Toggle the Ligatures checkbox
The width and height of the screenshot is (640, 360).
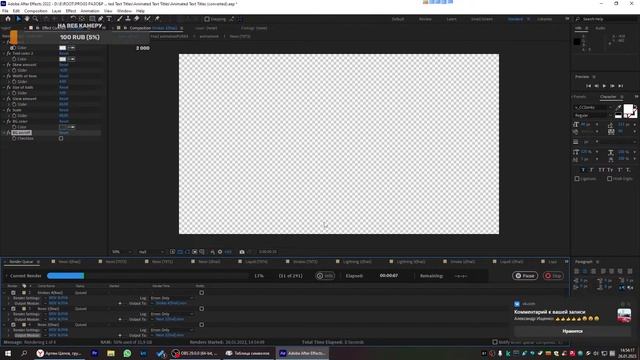point(577,178)
